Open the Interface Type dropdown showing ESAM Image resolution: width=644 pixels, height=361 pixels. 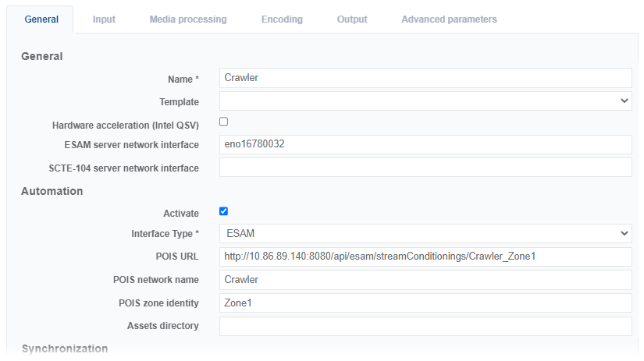coord(425,233)
